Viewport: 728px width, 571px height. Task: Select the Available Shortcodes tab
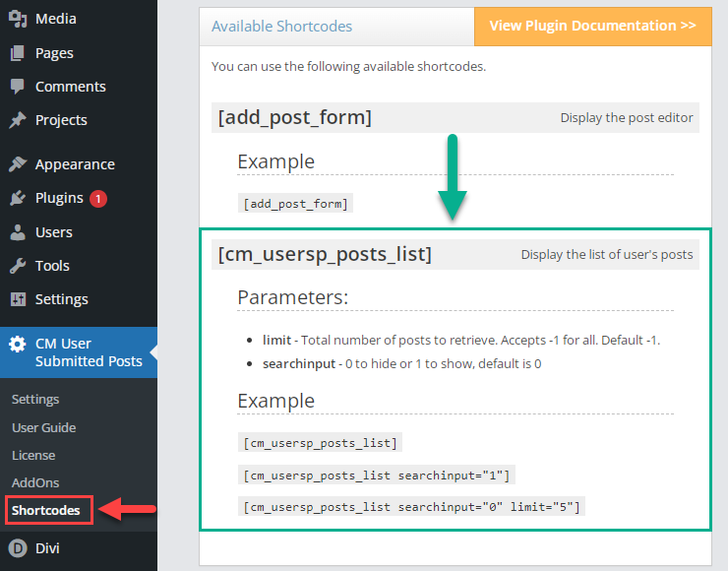281,27
